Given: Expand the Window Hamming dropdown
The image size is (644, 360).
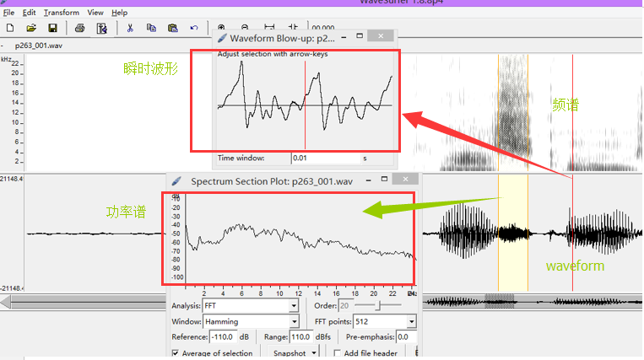Looking at the screenshot, I should (294, 321).
